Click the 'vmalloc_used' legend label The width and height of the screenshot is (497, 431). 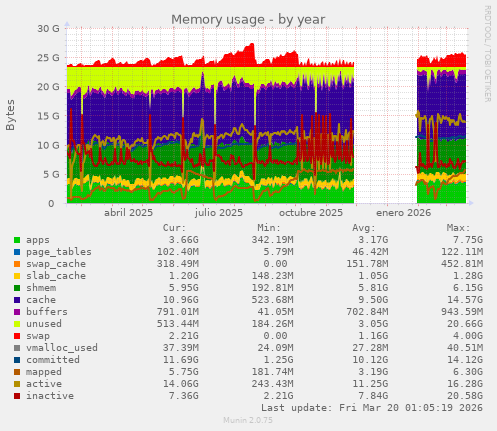[62, 348]
